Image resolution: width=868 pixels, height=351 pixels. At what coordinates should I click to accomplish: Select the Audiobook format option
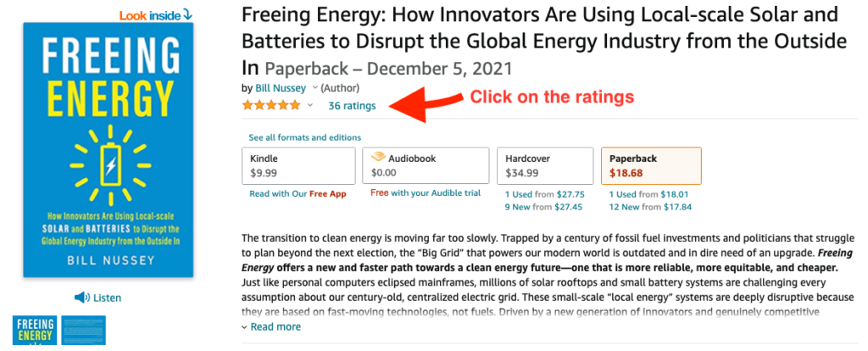pos(426,165)
